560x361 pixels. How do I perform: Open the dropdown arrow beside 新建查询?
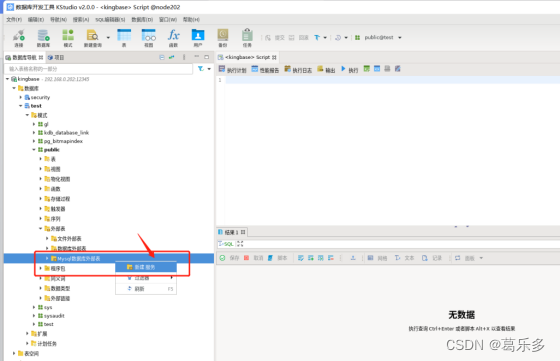coord(108,37)
